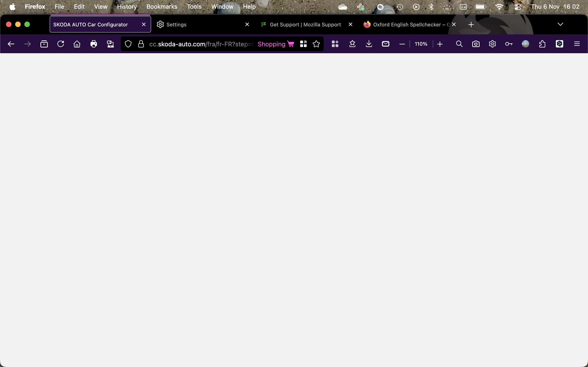Click the Print toolbar icon

click(93, 44)
